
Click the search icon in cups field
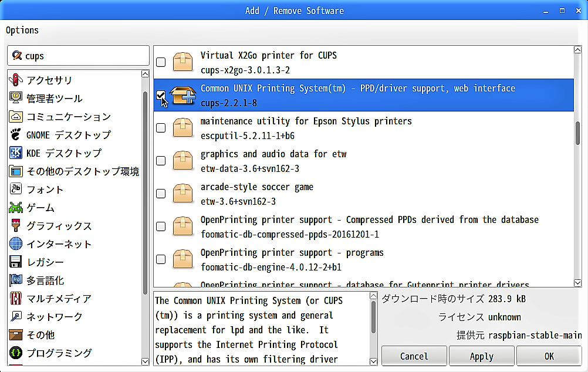[x=16, y=56]
